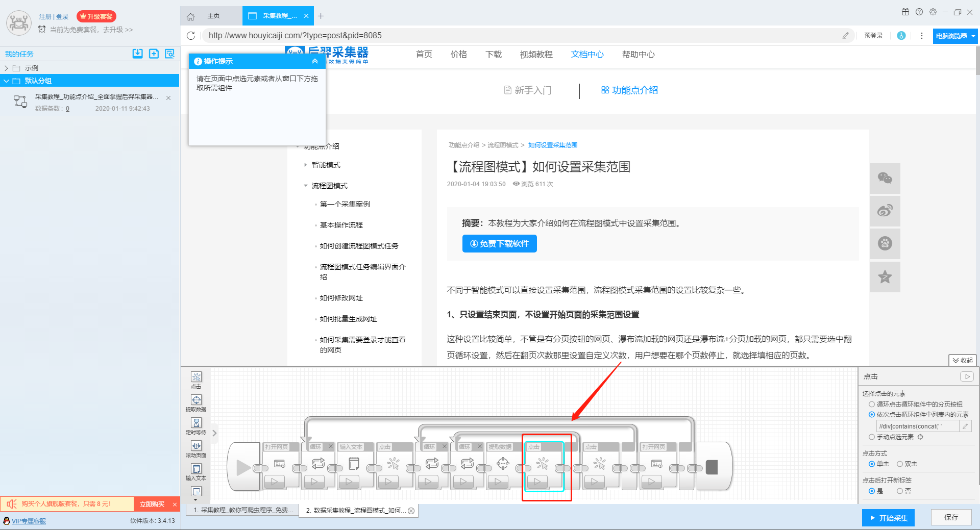Select the 滚动页面 component in the toolbox

196,449
